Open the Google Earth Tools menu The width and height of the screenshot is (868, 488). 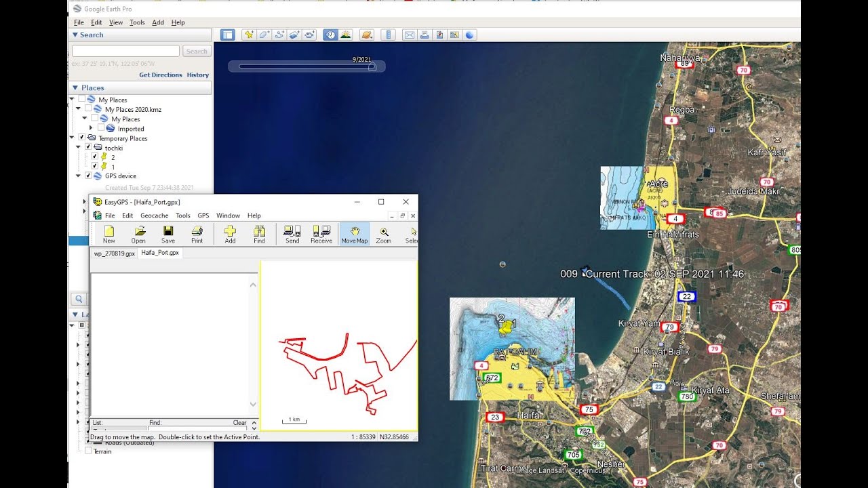137,22
